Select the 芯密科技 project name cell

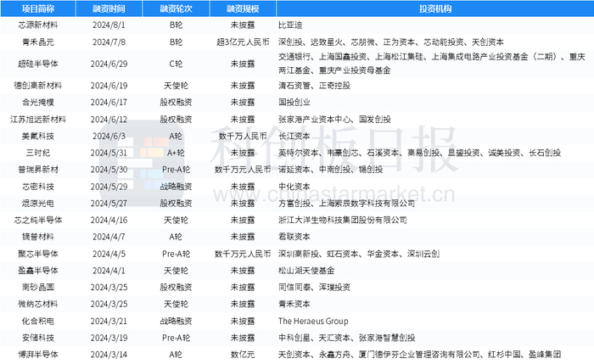tap(38, 187)
